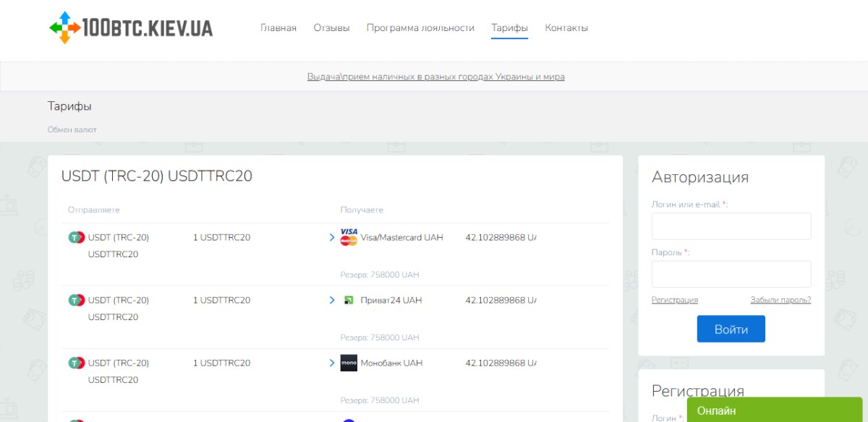Open the cash issuance in Ukrainian cities link
Image resolution: width=868 pixels, height=422 pixels.
pyautogui.click(x=435, y=77)
